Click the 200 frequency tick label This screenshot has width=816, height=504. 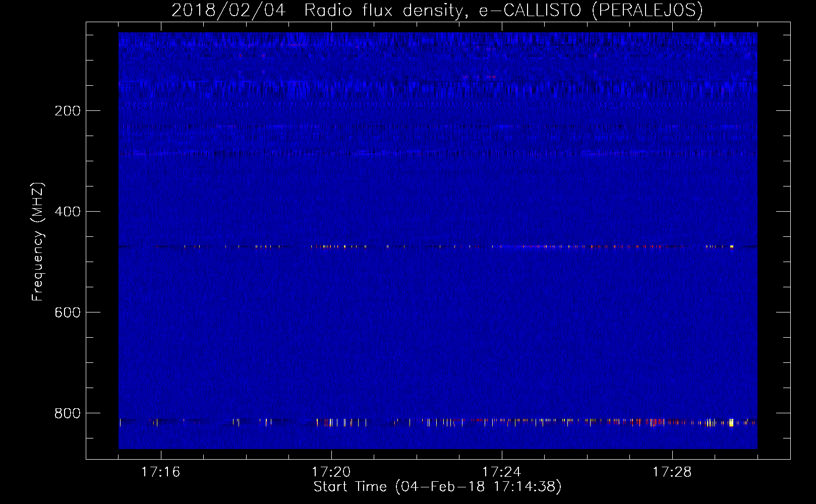click(x=68, y=111)
